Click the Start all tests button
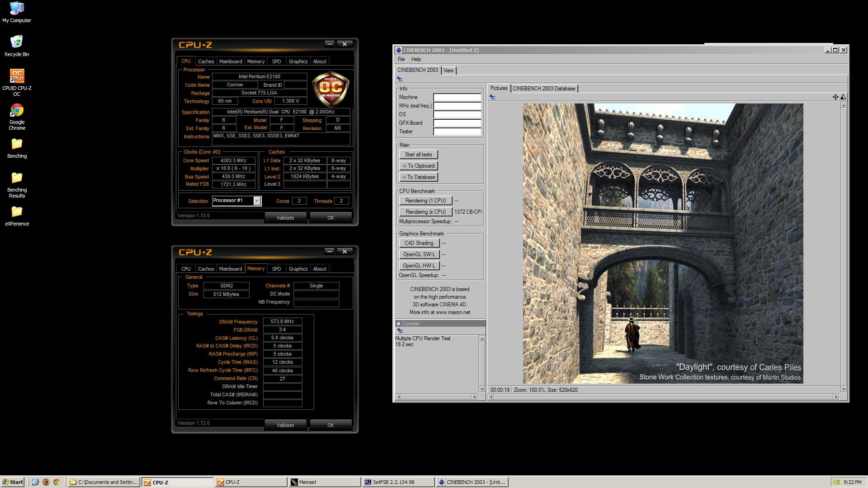Image resolution: width=868 pixels, height=488 pixels. pyautogui.click(x=418, y=155)
